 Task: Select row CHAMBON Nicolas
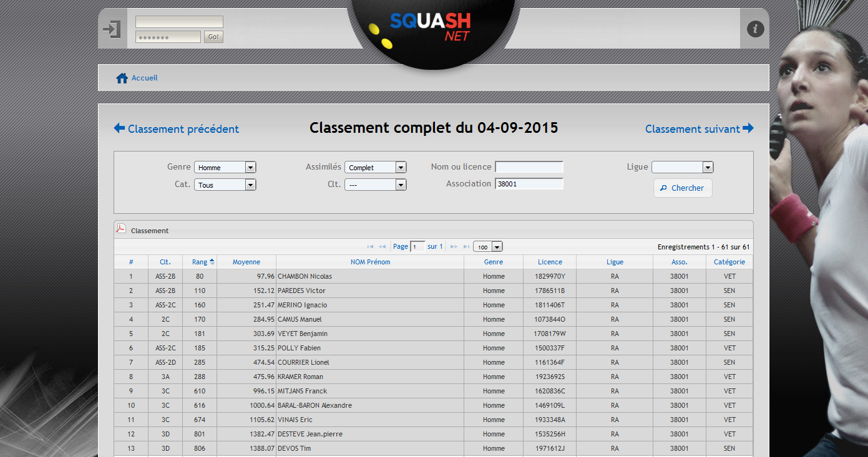pos(434,276)
